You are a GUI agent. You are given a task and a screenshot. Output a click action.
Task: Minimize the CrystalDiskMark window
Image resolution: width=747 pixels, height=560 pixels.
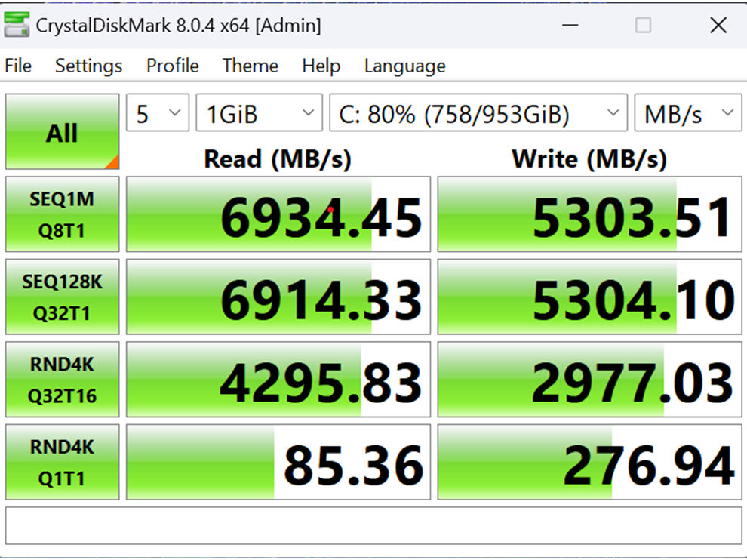coord(570,25)
